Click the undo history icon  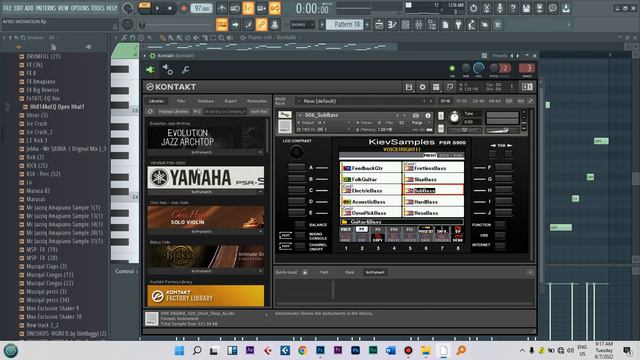click(x=473, y=8)
